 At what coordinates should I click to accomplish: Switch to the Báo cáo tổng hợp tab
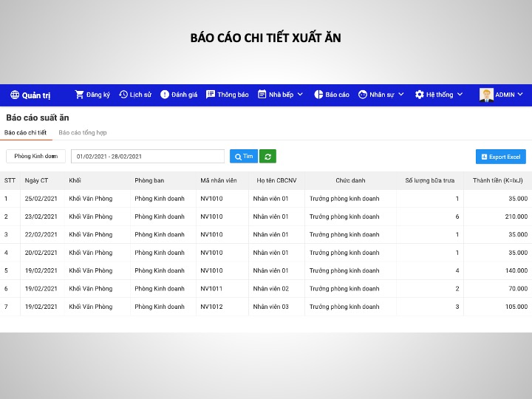pyautogui.click(x=83, y=133)
